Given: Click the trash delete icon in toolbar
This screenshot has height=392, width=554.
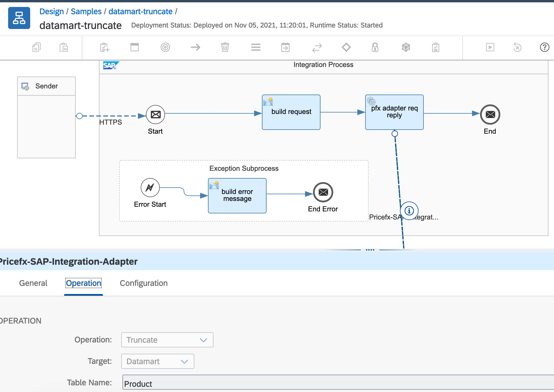Looking at the screenshot, I should [225, 47].
